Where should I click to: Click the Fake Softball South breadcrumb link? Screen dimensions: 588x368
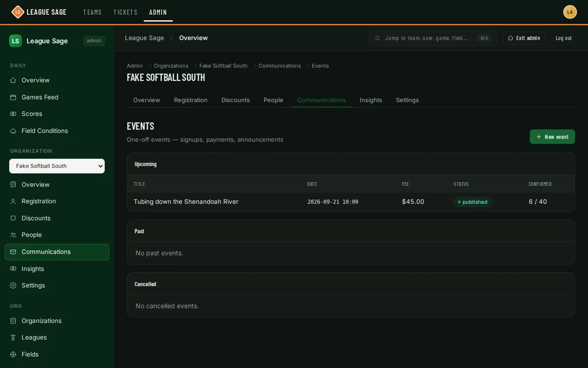[223, 66]
